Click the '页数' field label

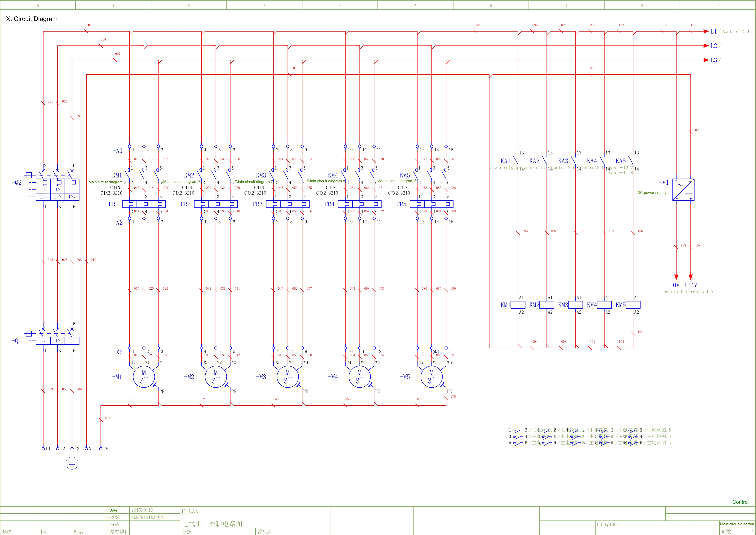pyautogui.click(x=726, y=531)
